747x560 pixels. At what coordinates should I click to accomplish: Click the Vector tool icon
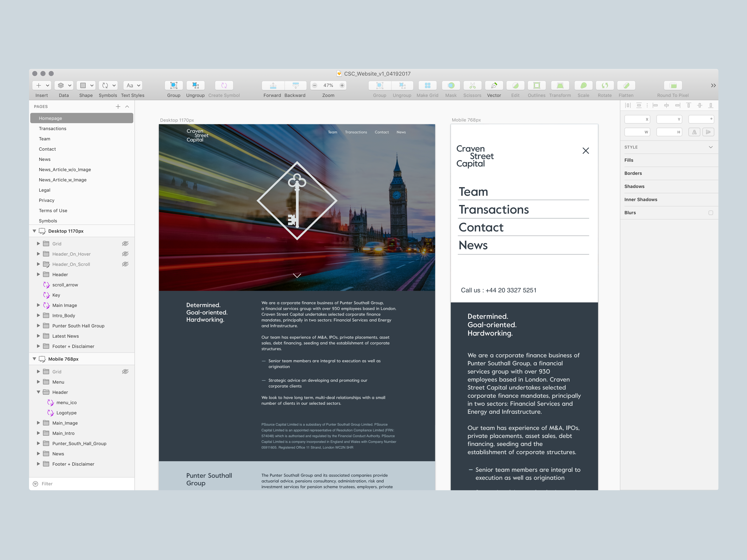(x=494, y=85)
